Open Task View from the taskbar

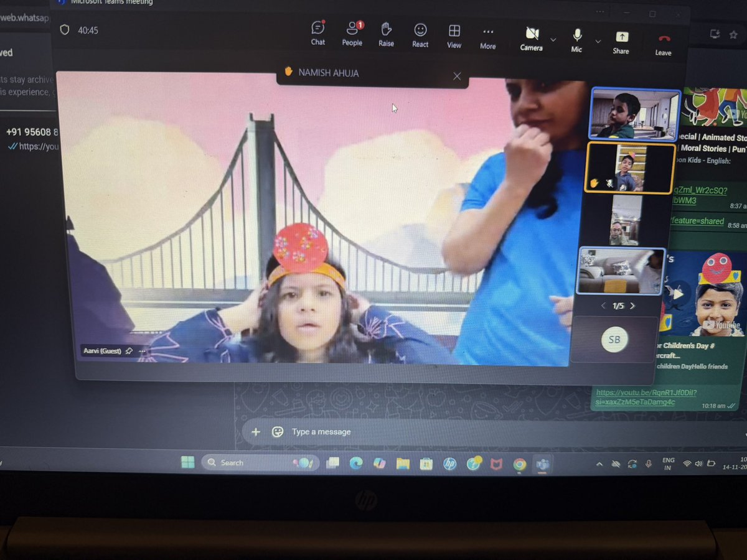coord(333,463)
